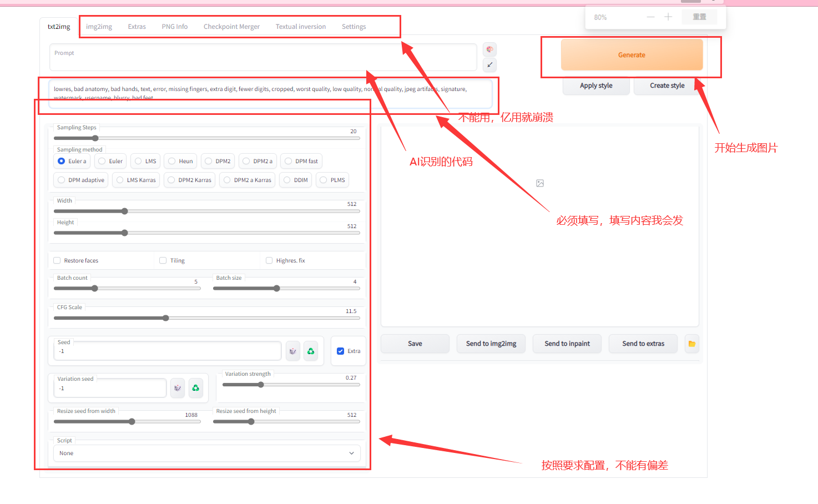Click the variation seed dice icon

coord(178,388)
